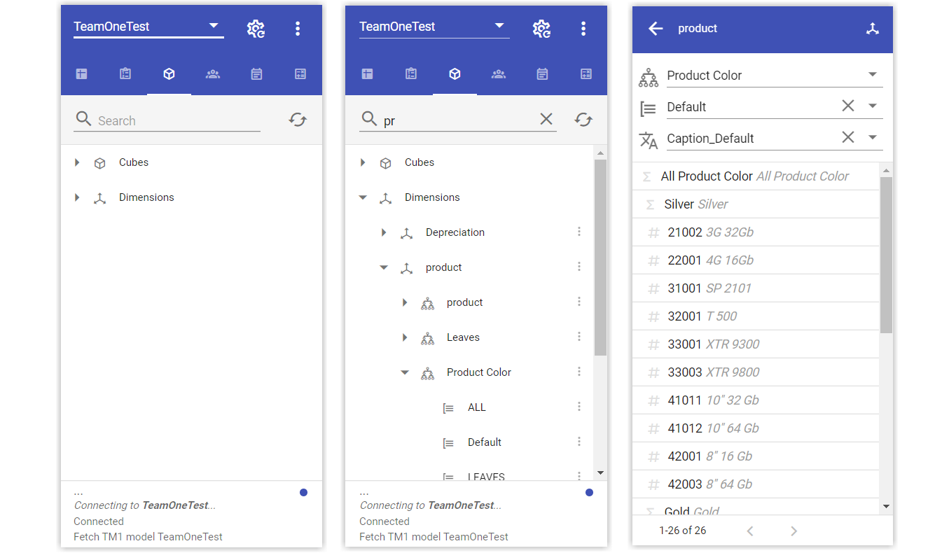Click scrollbar in middle panel tree

pyautogui.click(x=600, y=258)
